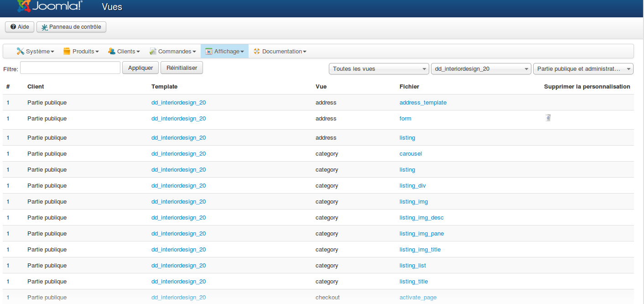The image size is (644, 304).
Task: Open the listing_list file link
Action: [413, 266]
